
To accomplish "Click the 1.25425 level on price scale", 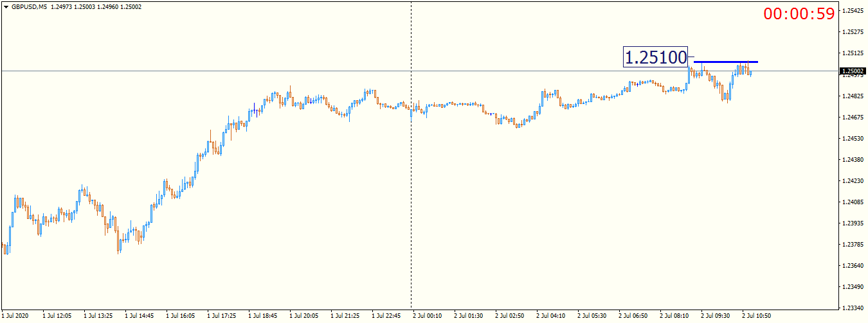I will coord(853,11).
